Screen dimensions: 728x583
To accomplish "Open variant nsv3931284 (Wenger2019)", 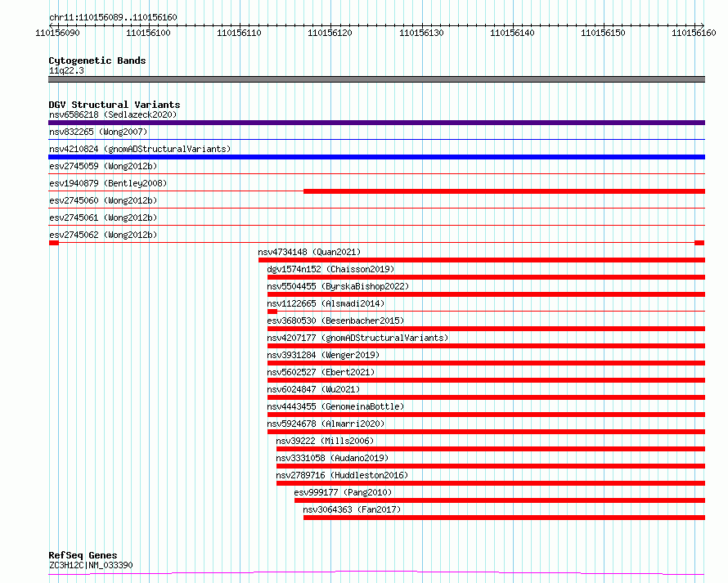I will (x=323, y=355).
